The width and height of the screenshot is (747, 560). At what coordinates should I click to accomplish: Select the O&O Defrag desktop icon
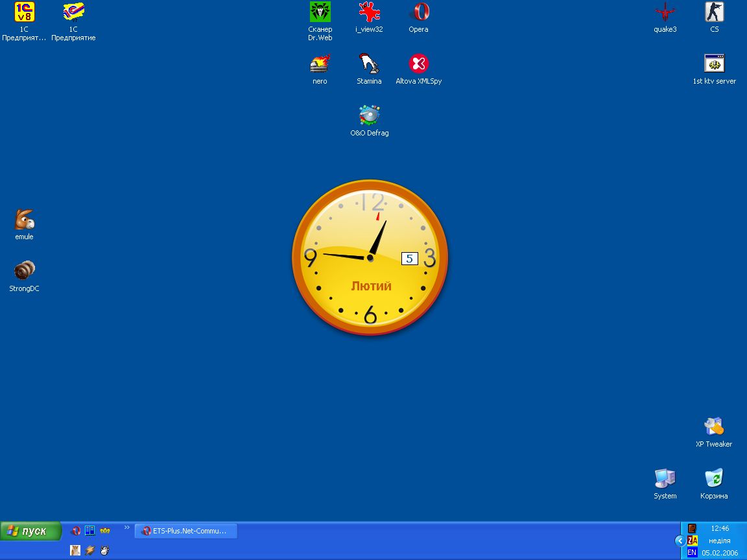click(x=369, y=116)
